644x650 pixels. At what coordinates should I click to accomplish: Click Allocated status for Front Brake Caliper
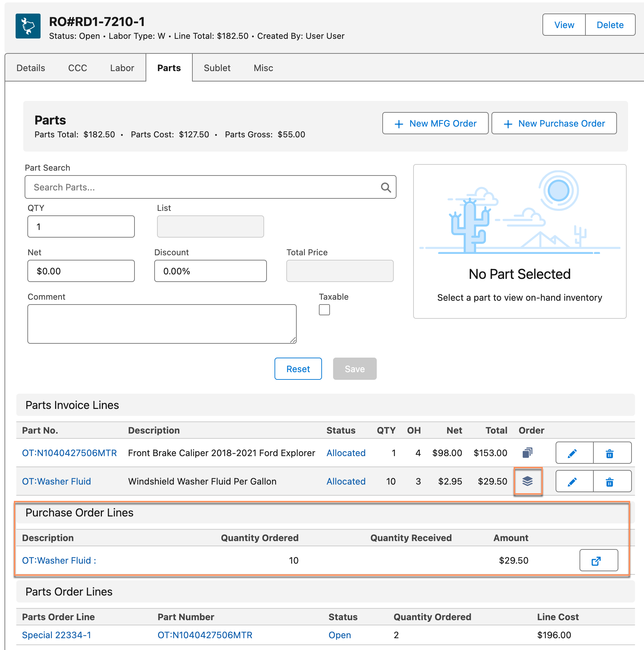click(x=346, y=453)
